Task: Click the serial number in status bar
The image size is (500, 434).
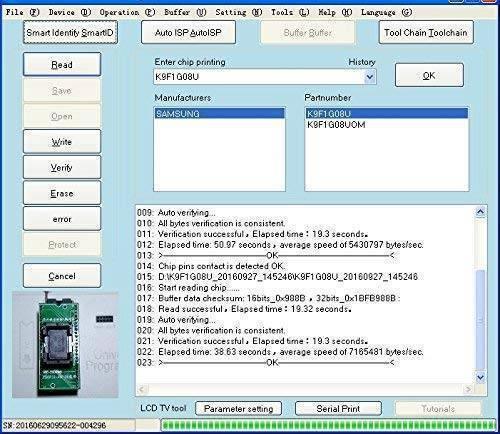Action: click(x=55, y=425)
